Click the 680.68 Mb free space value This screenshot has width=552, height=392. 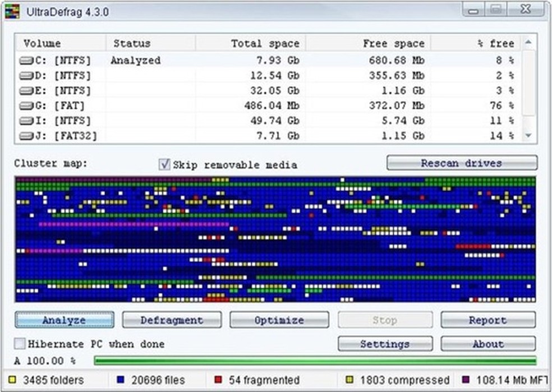397,60
